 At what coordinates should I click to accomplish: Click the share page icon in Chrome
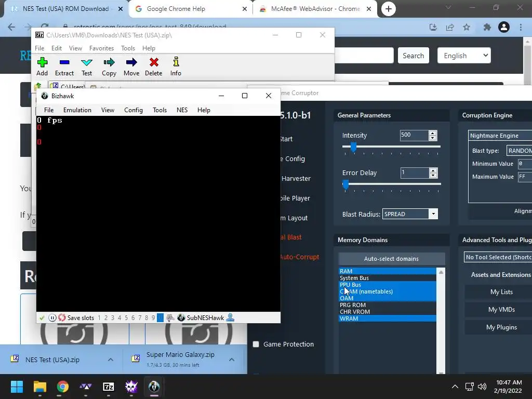(450, 27)
